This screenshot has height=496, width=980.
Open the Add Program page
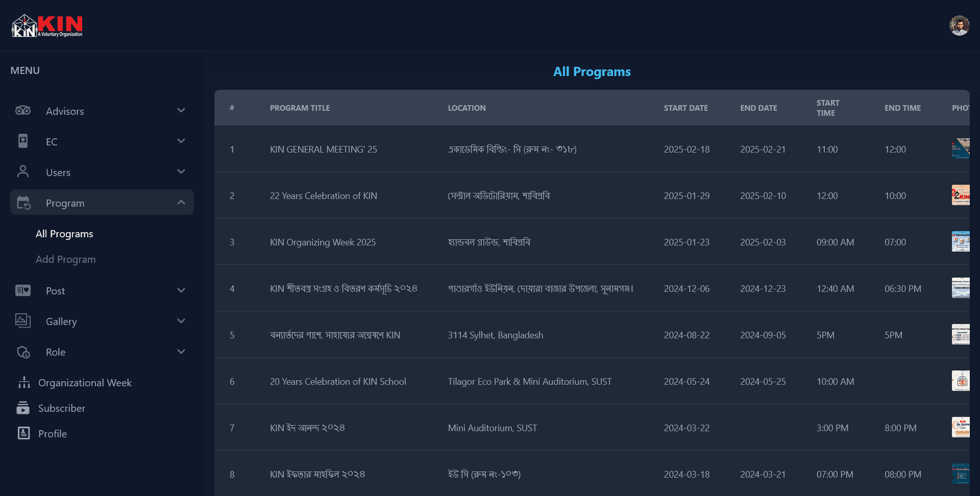tap(65, 259)
